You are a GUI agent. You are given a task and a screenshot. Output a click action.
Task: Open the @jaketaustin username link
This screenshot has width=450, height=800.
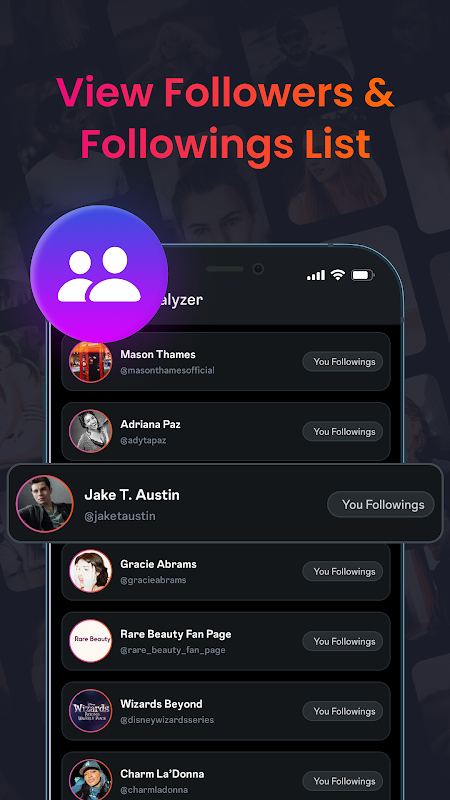click(120, 516)
